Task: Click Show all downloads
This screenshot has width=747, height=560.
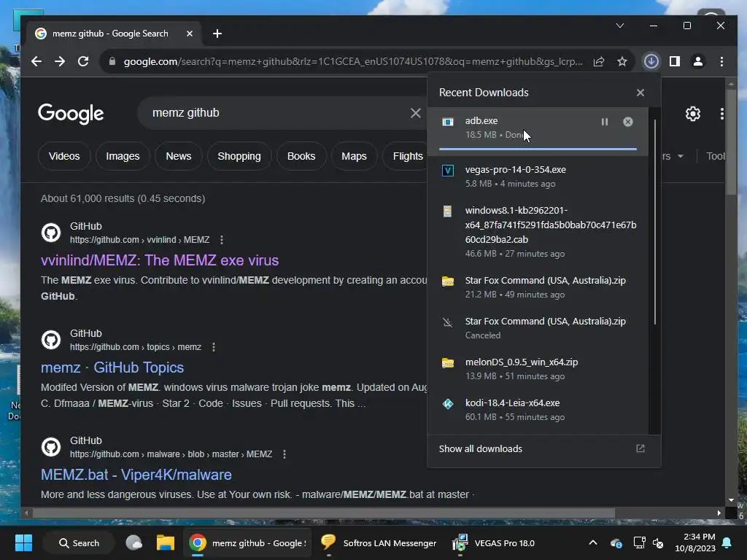Action: point(480,449)
